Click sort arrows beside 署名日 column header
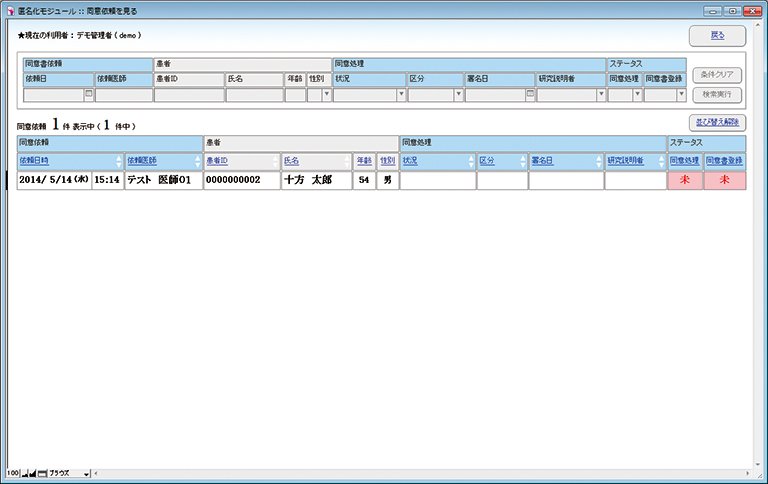The height and width of the screenshot is (484, 768). click(599, 161)
